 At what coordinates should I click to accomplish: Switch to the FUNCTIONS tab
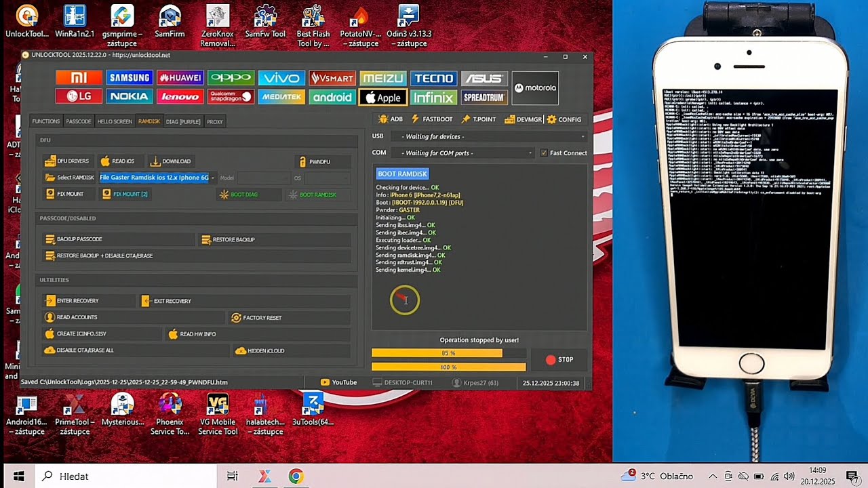(46, 121)
